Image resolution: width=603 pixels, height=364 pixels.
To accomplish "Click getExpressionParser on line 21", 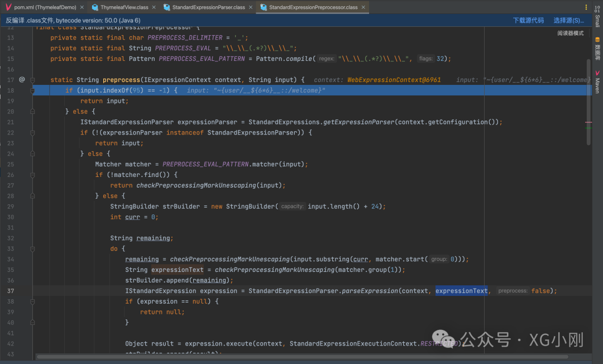I will coord(359,122).
